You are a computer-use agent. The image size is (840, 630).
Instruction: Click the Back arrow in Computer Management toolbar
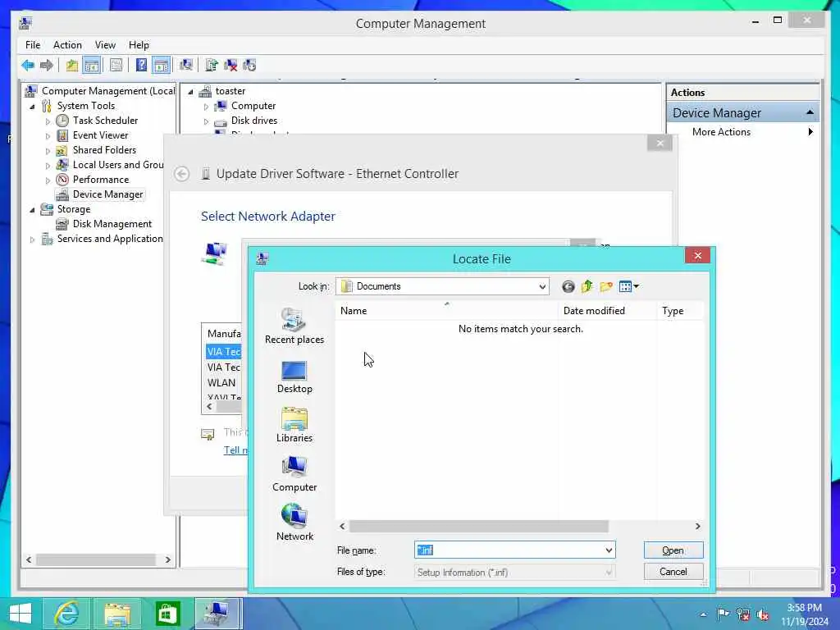tap(28, 66)
